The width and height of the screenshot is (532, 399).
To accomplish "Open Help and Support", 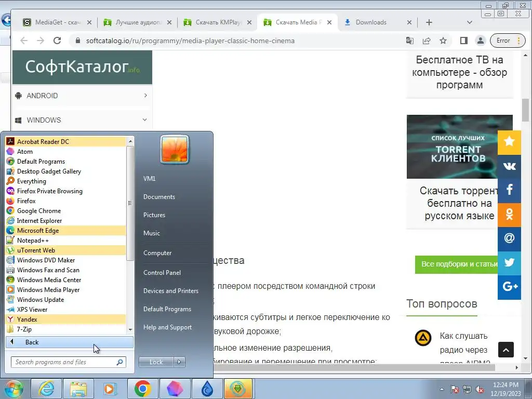I will 167,327.
